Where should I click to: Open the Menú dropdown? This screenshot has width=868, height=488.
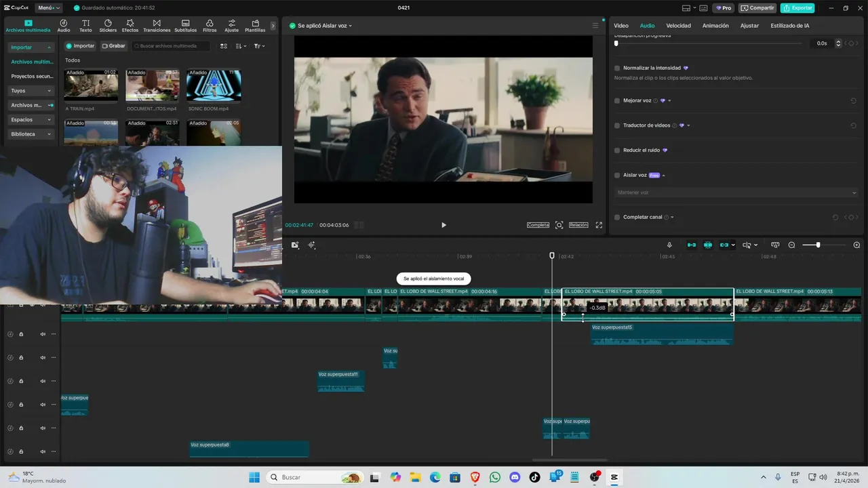click(49, 8)
